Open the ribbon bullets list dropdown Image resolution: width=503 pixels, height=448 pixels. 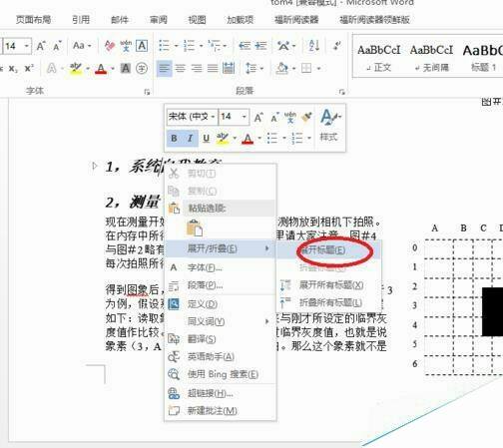[177, 46]
